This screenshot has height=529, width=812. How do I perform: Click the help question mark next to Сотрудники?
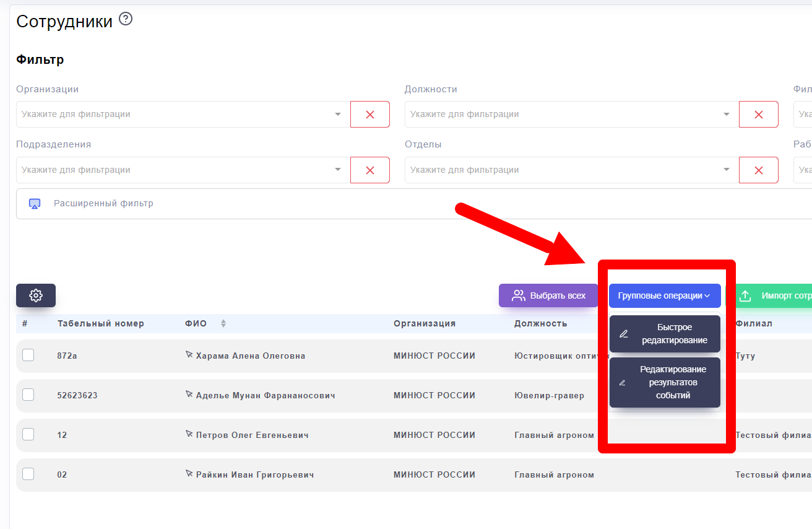click(126, 19)
